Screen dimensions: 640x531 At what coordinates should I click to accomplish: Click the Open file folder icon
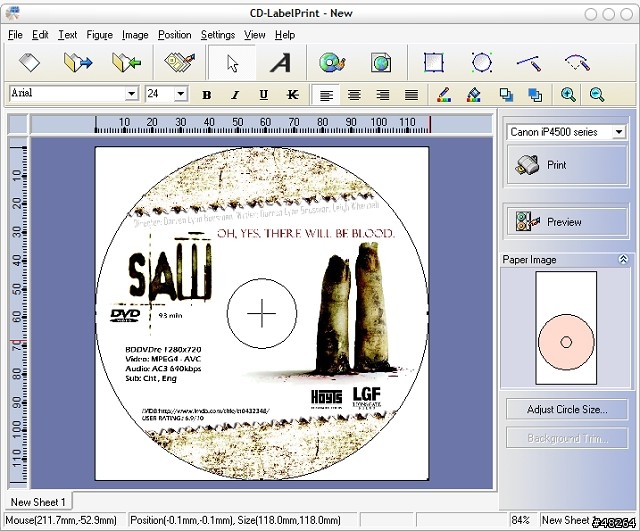point(78,62)
